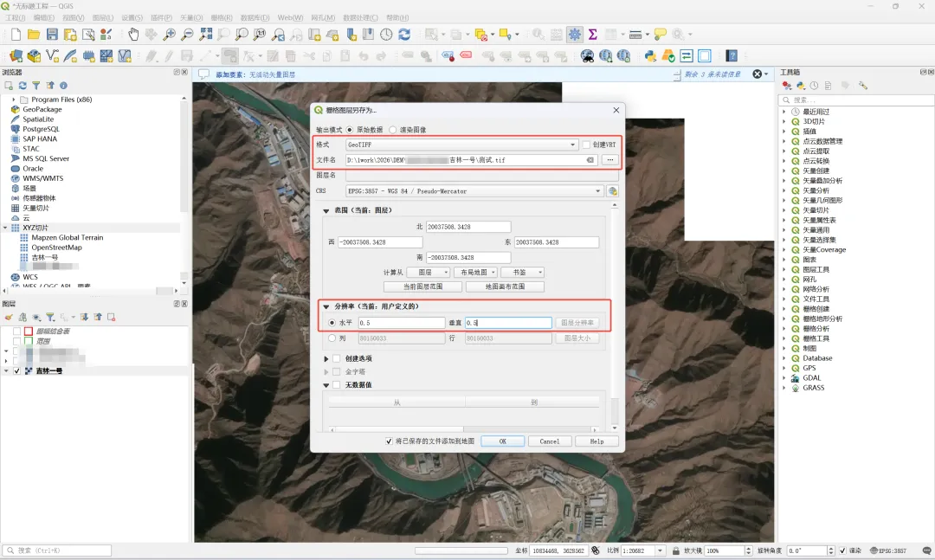
Task: Open the 工程(J) menu
Action: pyautogui.click(x=16, y=17)
